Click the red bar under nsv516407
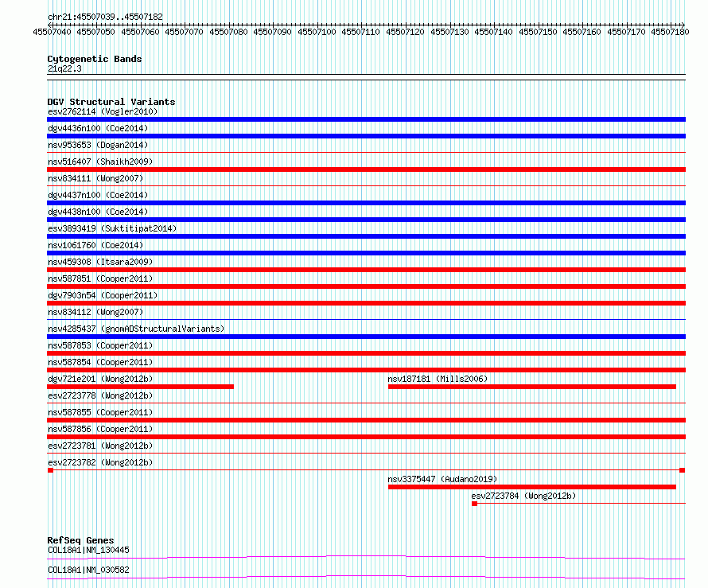 pos(366,169)
